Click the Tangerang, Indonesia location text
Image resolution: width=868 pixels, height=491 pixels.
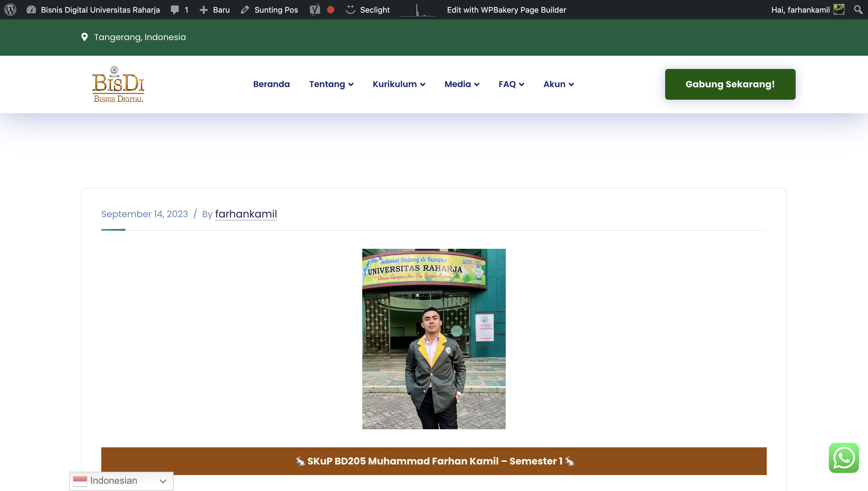click(140, 37)
